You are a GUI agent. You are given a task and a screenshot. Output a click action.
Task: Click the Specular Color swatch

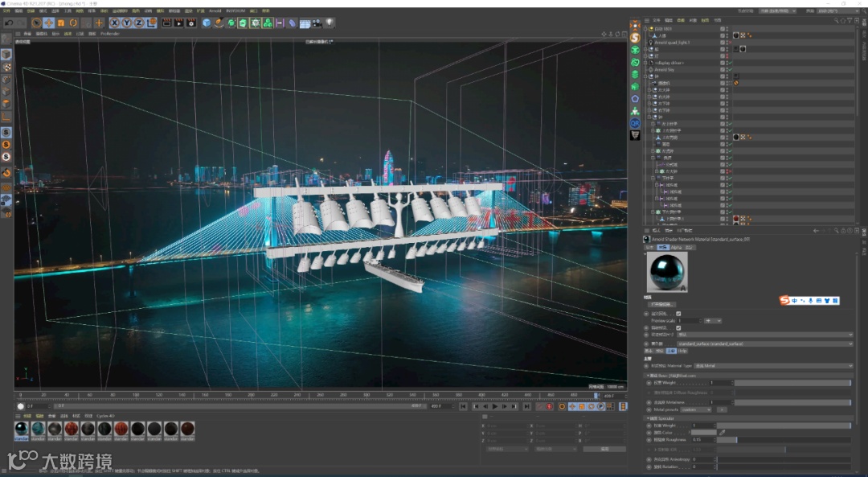coord(703,433)
